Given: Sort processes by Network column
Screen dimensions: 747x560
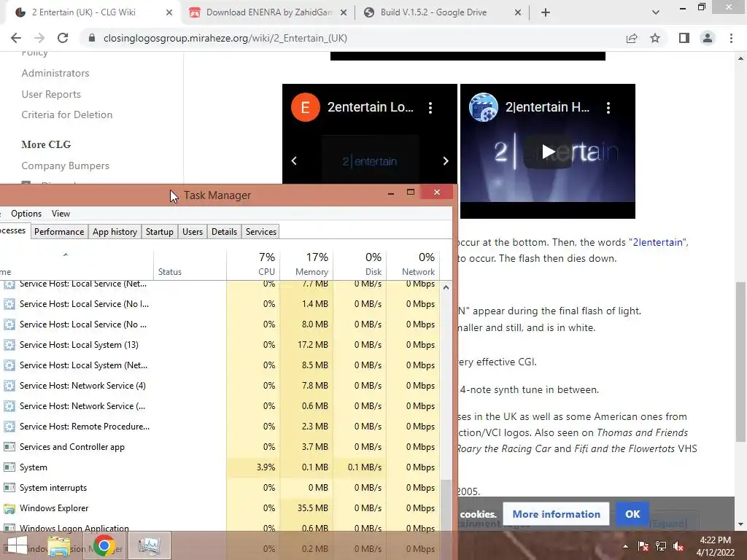Looking at the screenshot, I should (x=413, y=264).
